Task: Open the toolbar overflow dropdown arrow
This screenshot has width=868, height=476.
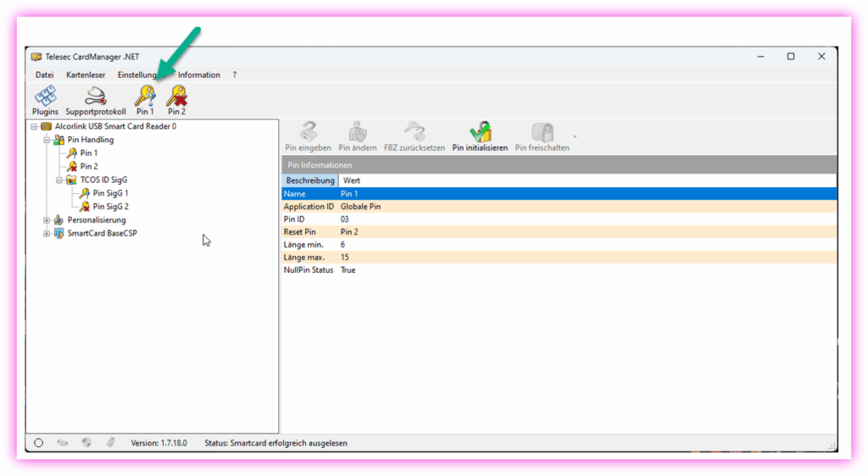Action: [575, 136]
